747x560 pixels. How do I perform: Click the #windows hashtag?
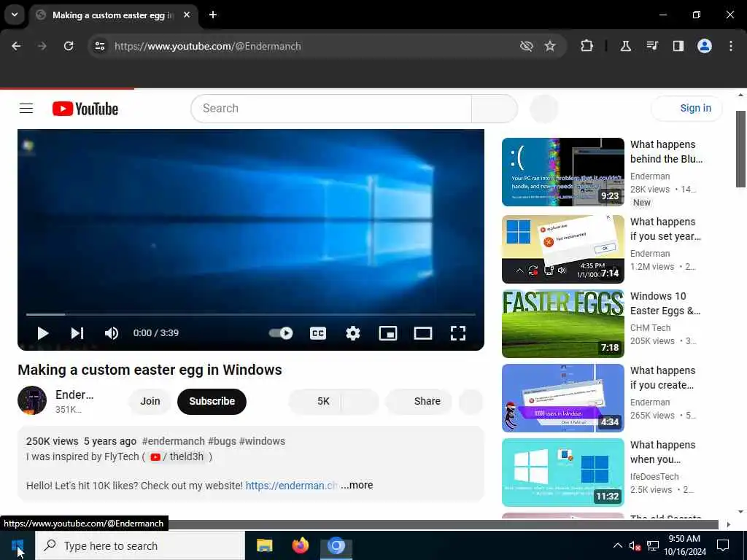tap(262, 441)
